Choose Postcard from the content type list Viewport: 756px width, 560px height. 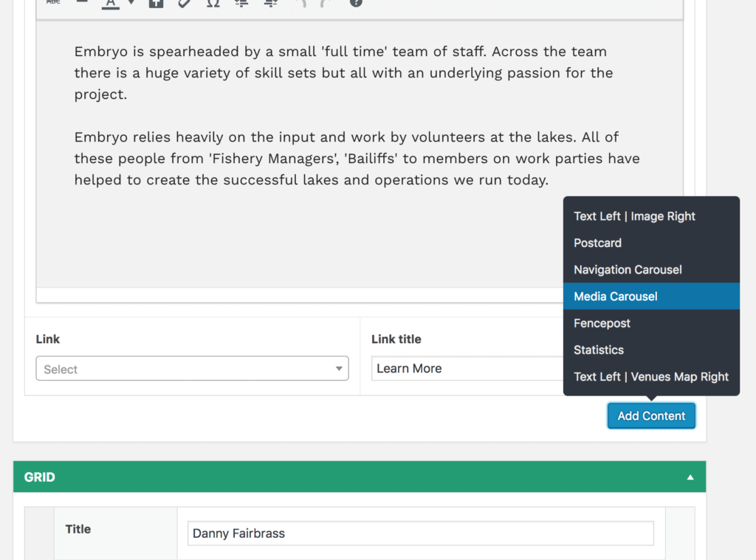597,243
